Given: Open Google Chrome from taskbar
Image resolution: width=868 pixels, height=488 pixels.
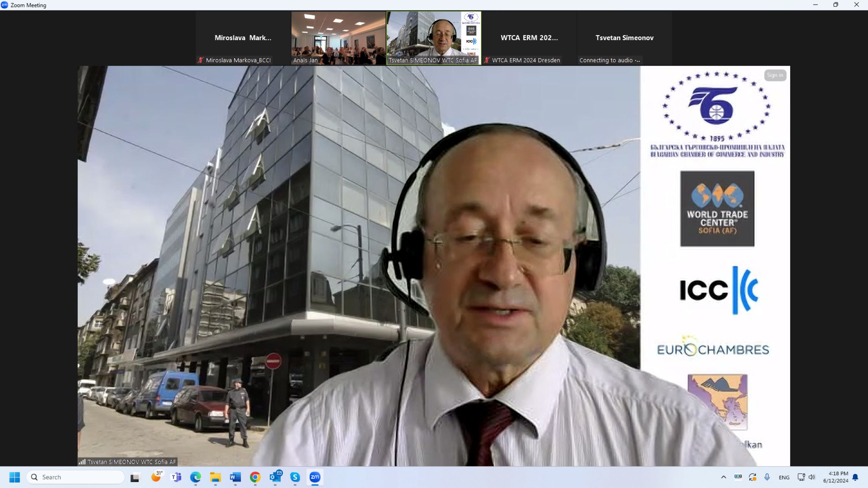Looking at the screenshot, I should click(x=255, y=477).
